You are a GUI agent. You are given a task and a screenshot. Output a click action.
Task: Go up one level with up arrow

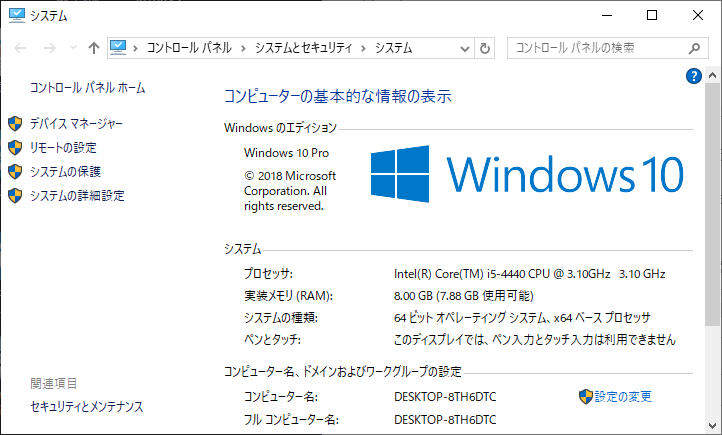click(94, 48)
